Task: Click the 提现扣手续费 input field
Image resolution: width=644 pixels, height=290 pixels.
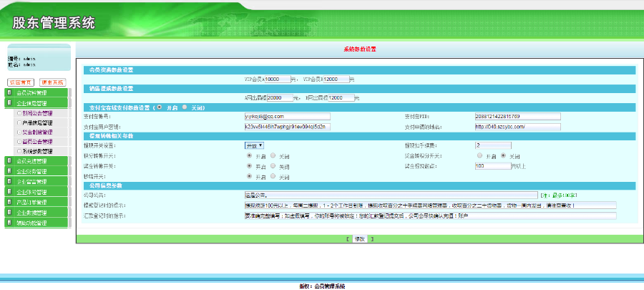Action: pyautogui.click(x=493, y=145)
